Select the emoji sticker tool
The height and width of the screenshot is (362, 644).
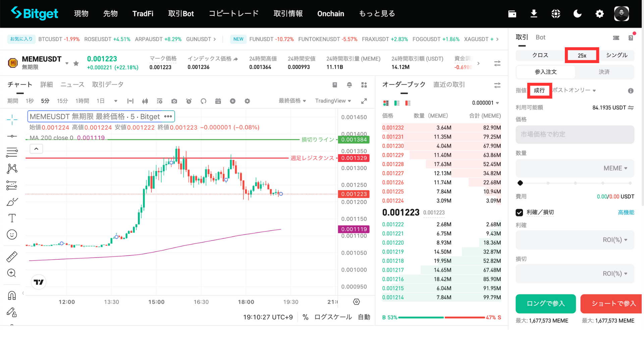[x=12, y=235]
